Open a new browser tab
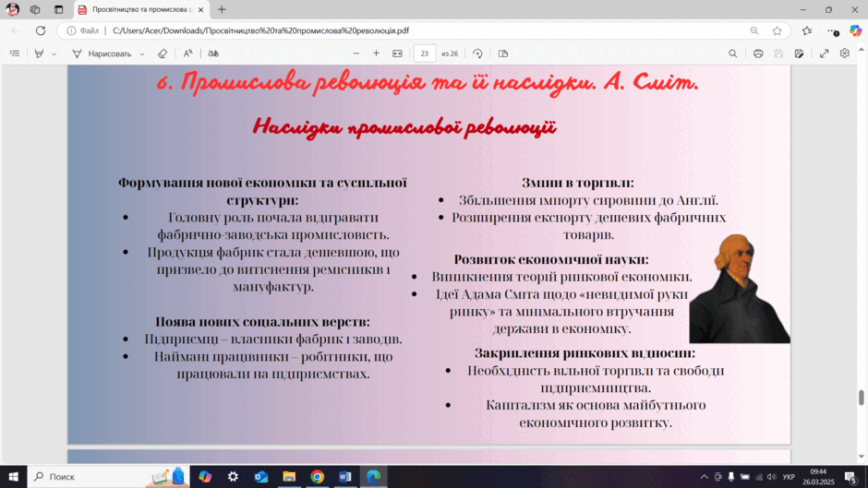868x488 pixels. [222, 9]
